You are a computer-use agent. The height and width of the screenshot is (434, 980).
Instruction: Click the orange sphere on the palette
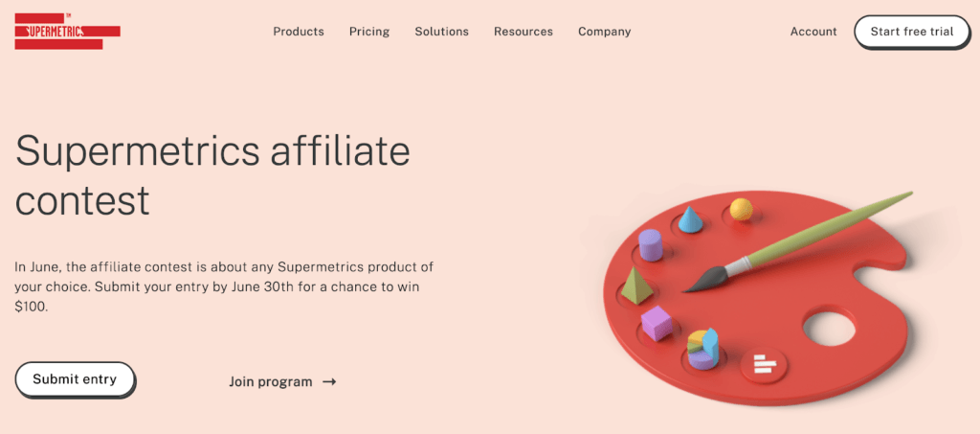point(741,209)
